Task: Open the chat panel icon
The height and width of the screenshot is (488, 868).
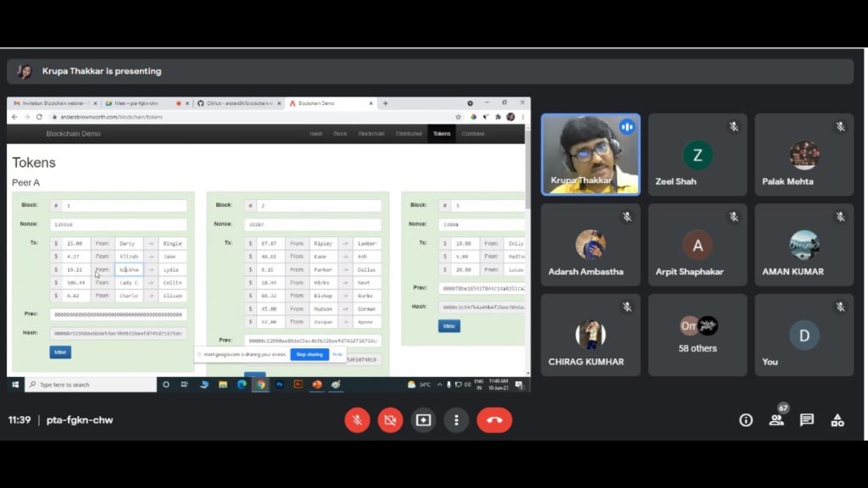Action: pyautogui.click(x=807, y=420)
